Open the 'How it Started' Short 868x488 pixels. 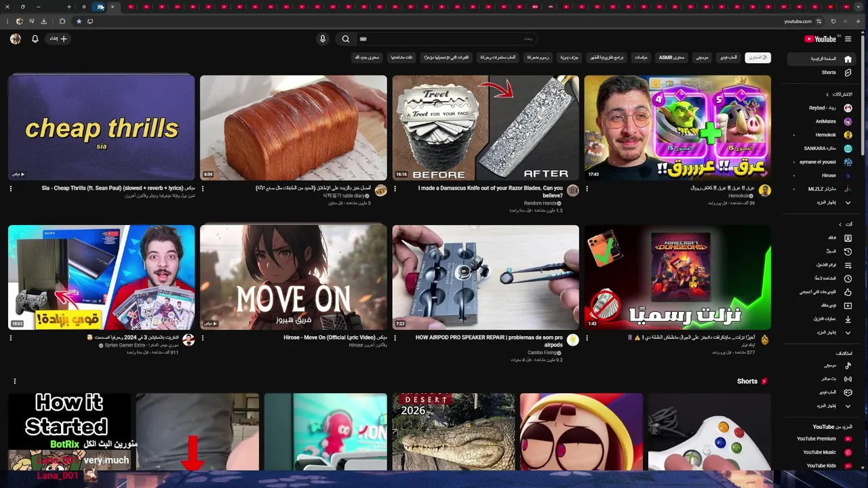[69, 432]
